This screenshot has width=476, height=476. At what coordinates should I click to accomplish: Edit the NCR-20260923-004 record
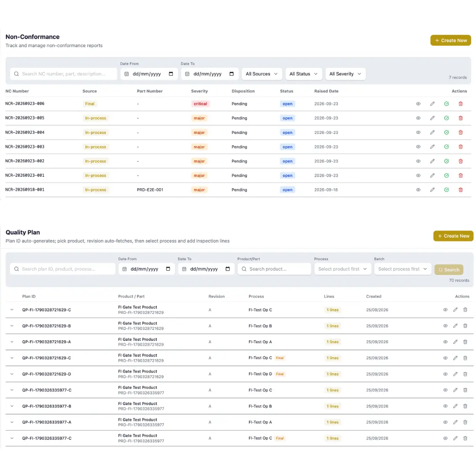coord(432,132)
